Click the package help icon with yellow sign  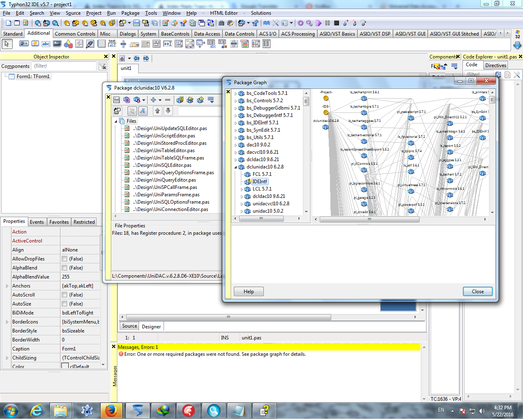point(200,100)
